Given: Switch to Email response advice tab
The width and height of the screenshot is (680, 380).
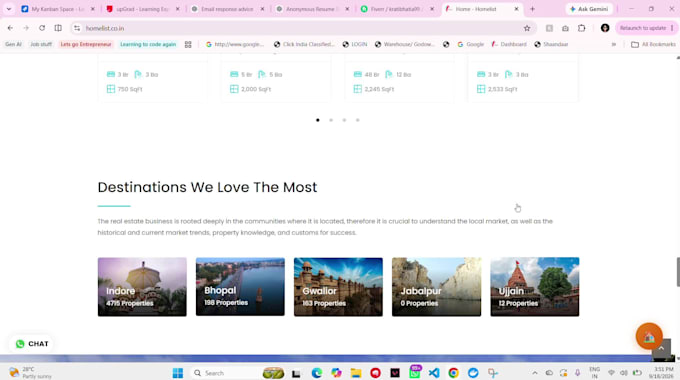Looking at the screenshot, I should pyautogui.click(x=228, y=9).
